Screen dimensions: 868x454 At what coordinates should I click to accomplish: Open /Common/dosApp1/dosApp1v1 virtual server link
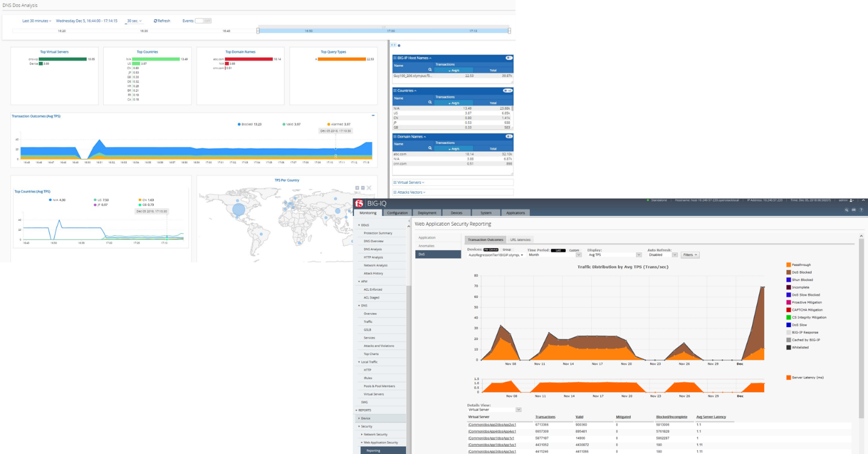tap(491, 438)
